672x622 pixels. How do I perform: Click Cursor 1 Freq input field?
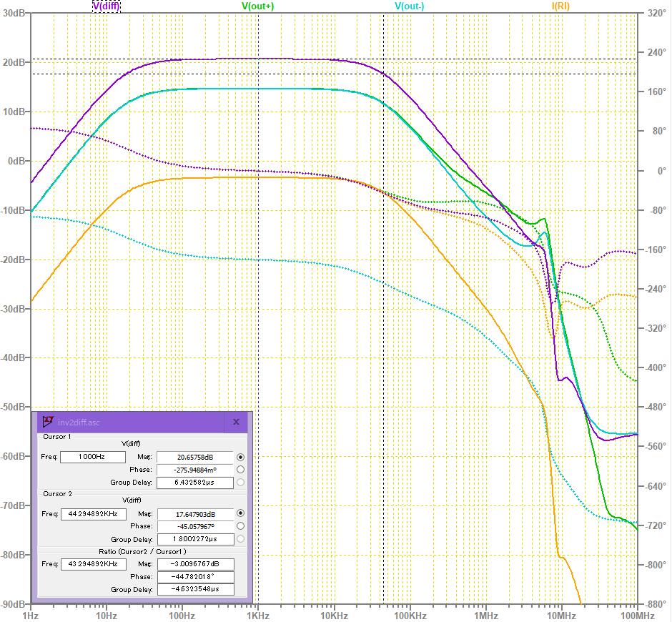(x=92, y=457)
